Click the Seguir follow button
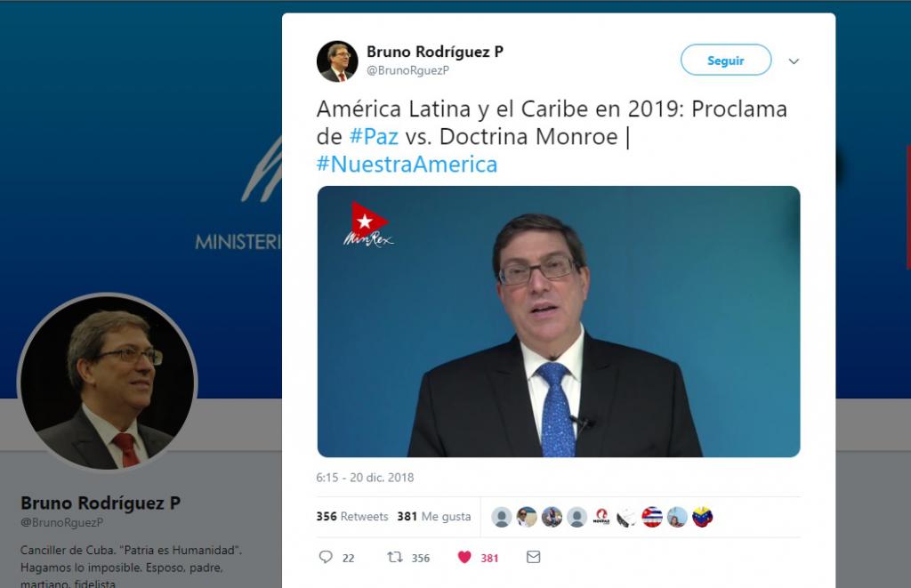This screenshot has width=911, height=588. [726, 60]
